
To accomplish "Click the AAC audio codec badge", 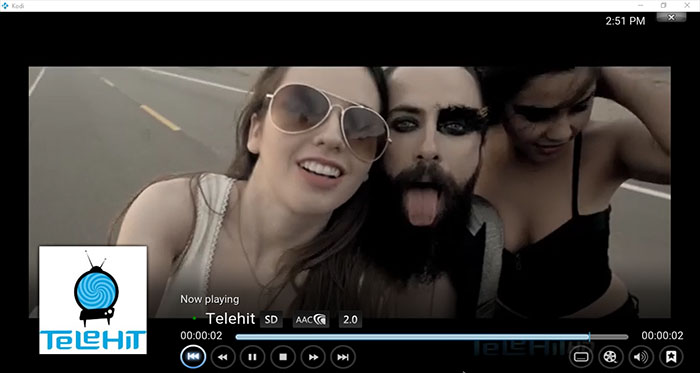I will (311, 319).
